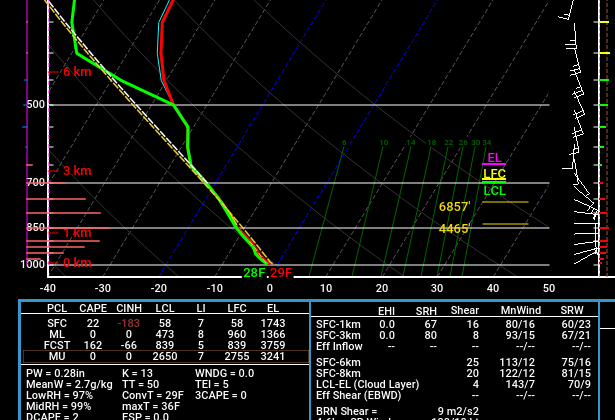Click the 0 km surface height label

coord(76,262)
